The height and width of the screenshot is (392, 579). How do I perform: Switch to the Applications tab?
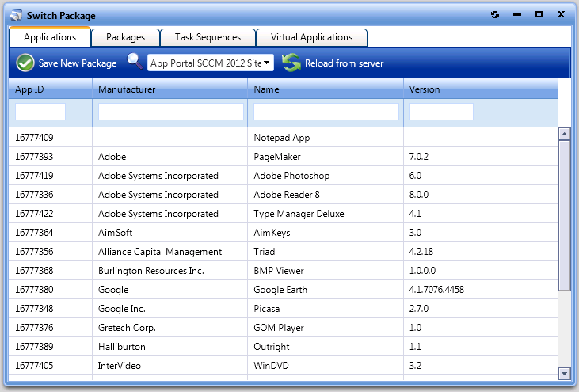(x=50, y=37)
